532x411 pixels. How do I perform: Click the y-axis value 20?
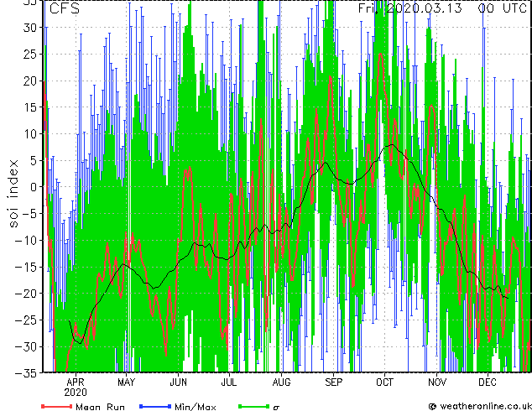(x=30, y=81)
